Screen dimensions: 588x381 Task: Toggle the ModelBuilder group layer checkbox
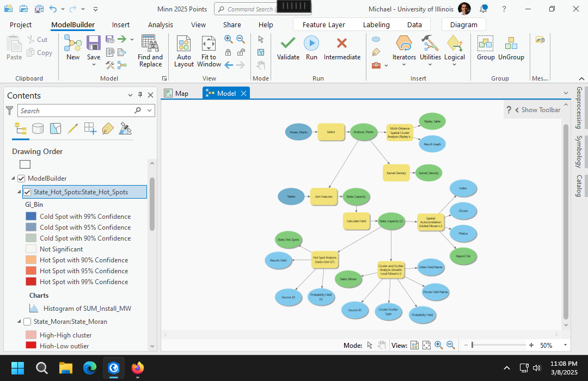tap(22, 179)
